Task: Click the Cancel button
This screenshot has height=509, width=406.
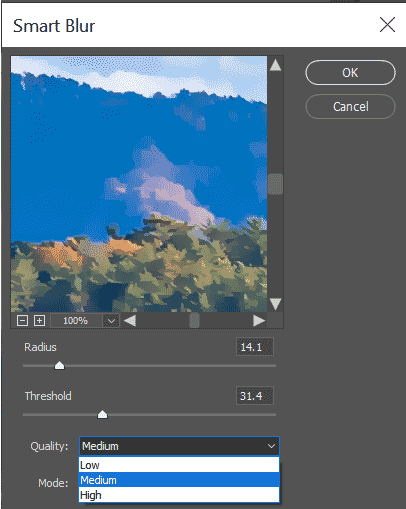Action: point(350,107)
